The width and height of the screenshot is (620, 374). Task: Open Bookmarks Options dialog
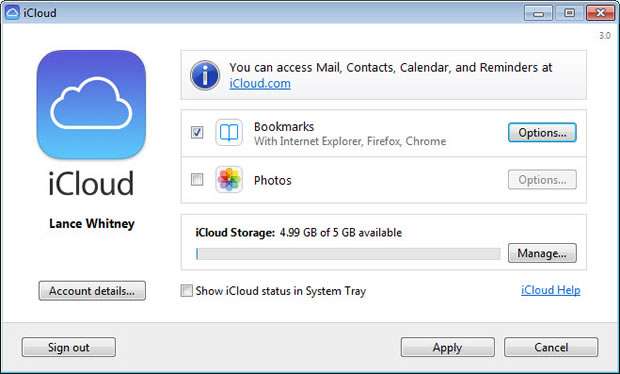[x=542, y=132]
